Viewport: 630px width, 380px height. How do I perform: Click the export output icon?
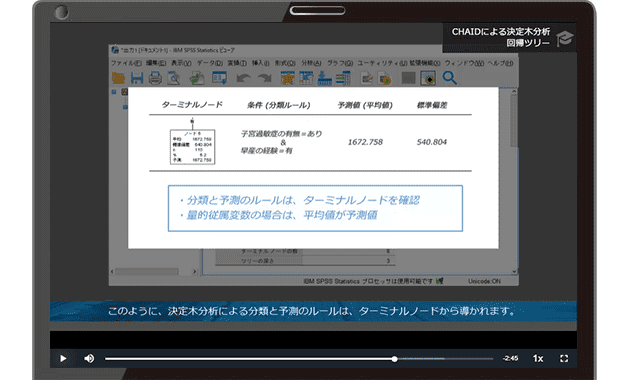[197, 78]
